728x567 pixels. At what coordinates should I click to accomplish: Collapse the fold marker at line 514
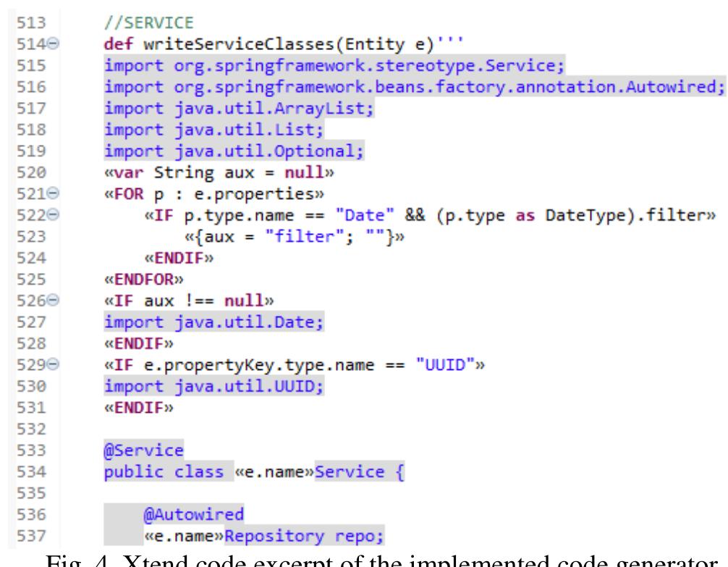coord(54,43)
